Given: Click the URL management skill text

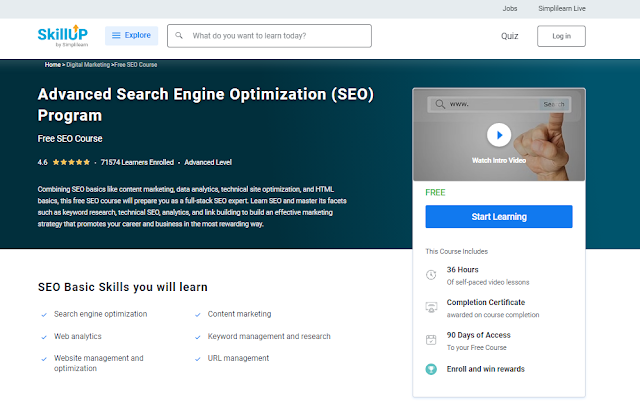Looking at the screenshot, I should (x=238, y=358).
